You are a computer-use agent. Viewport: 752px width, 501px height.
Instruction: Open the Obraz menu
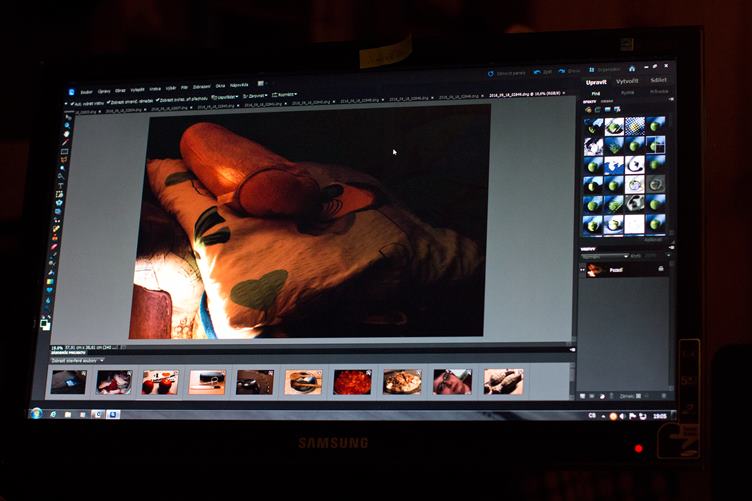coord(120,91)
